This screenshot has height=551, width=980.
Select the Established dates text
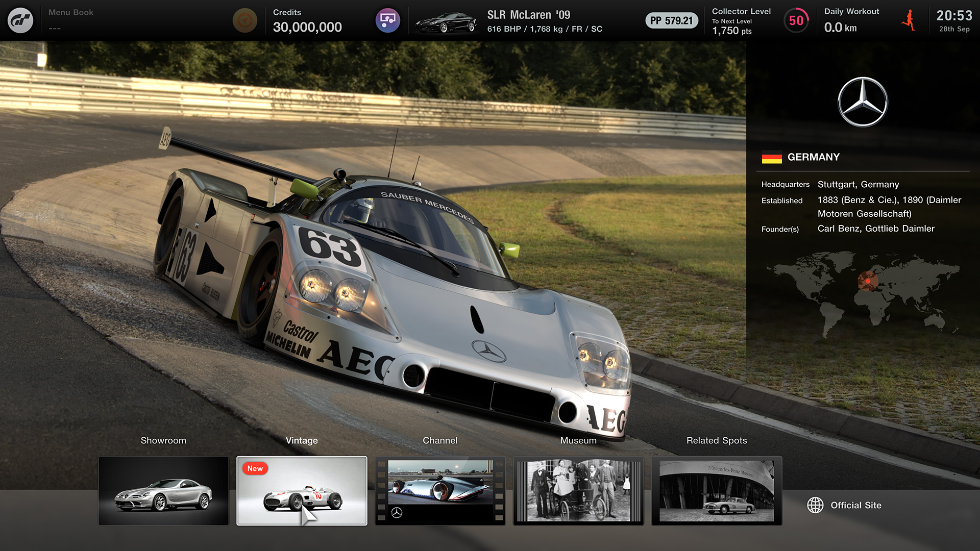(889, 207)
